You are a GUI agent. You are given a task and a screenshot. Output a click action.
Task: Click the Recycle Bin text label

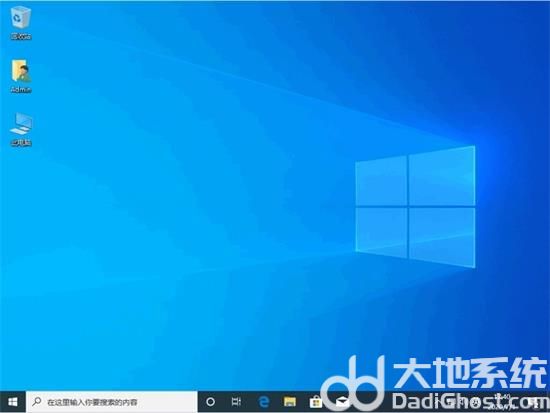pyautogui.click(x=21, y=36)
